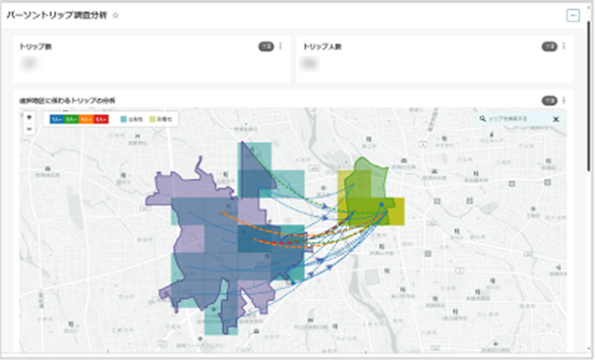Click the green legend color block
The height and width of the screenshot is (364, 595).
pos(71,119)
